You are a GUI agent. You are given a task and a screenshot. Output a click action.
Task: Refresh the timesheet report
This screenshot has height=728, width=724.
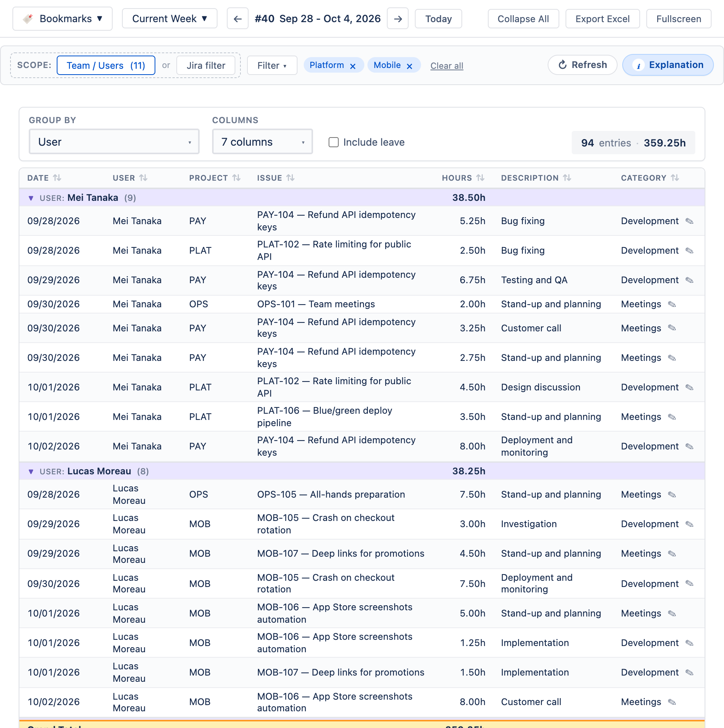click(x=582, y=65)
